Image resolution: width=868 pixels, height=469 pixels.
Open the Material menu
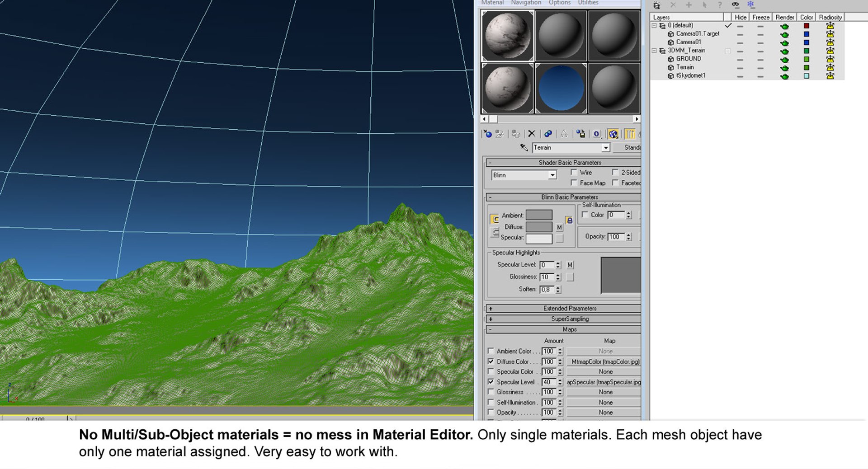coord(492,3)
